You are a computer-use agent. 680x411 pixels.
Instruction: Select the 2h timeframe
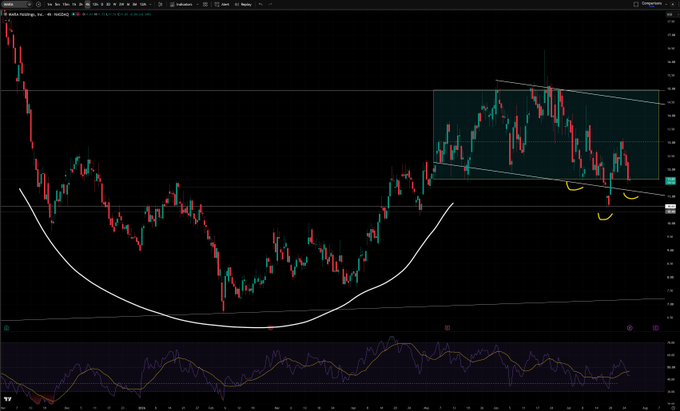(81, 4)
